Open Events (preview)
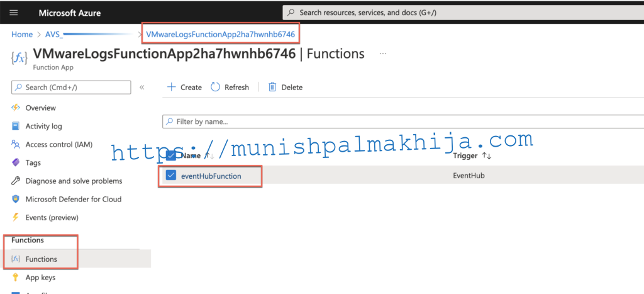 (52, 218)
